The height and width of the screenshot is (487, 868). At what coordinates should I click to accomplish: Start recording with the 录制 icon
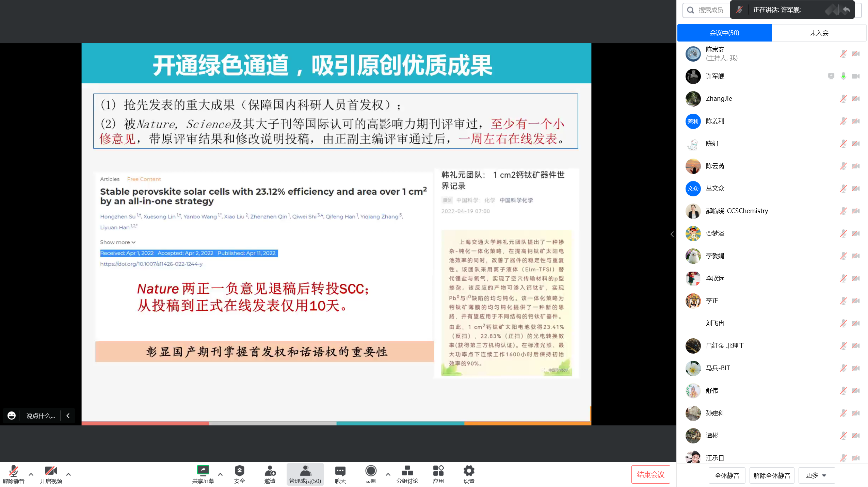[371, 471]
